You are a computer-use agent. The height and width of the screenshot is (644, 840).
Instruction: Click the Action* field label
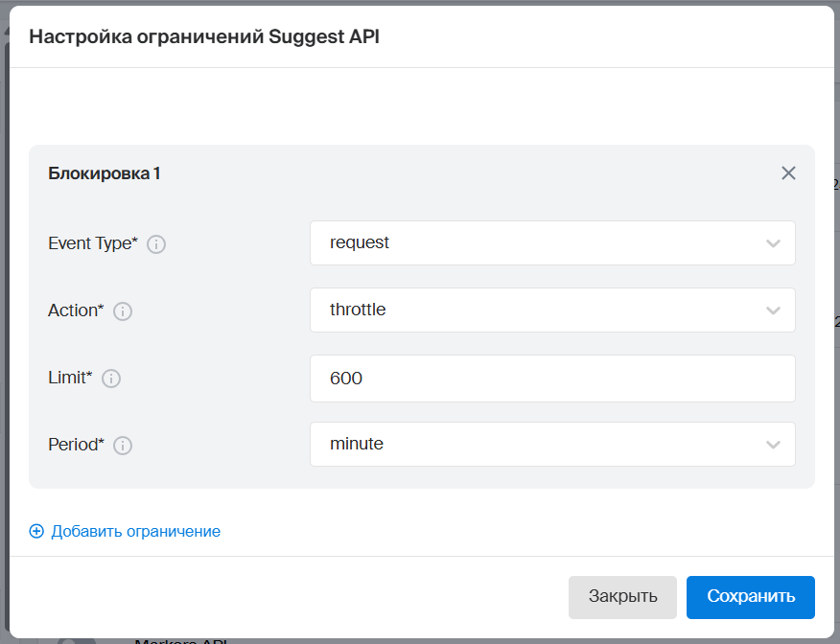pos(76,310)
